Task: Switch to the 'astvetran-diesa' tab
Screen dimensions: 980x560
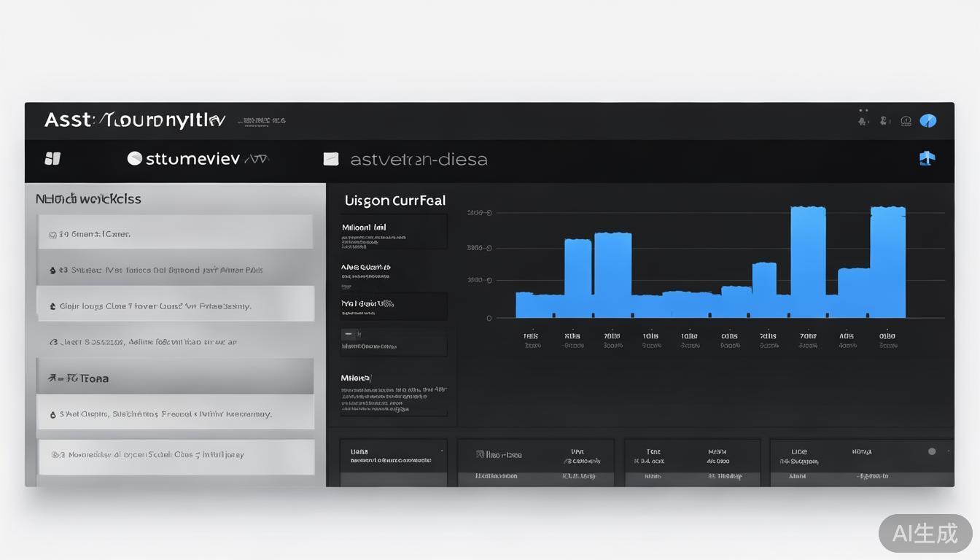Action: pos(418,159)
